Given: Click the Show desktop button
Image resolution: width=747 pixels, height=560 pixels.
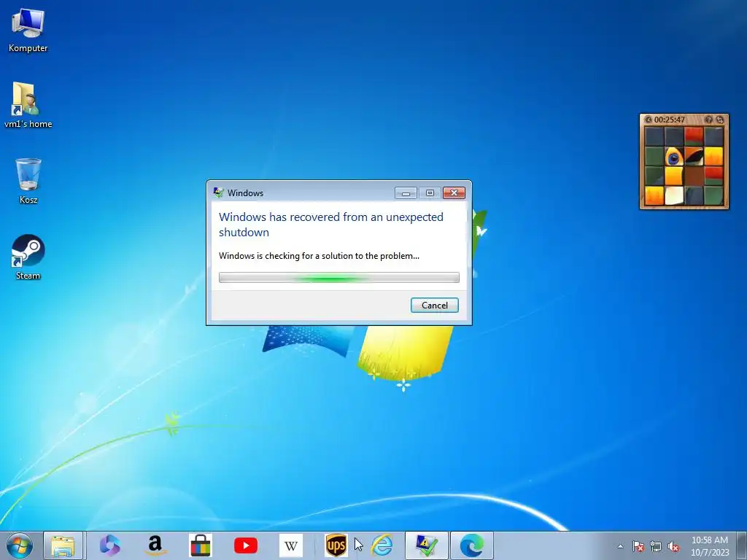Looking at the screenshot, I should [x=743, y=545].
